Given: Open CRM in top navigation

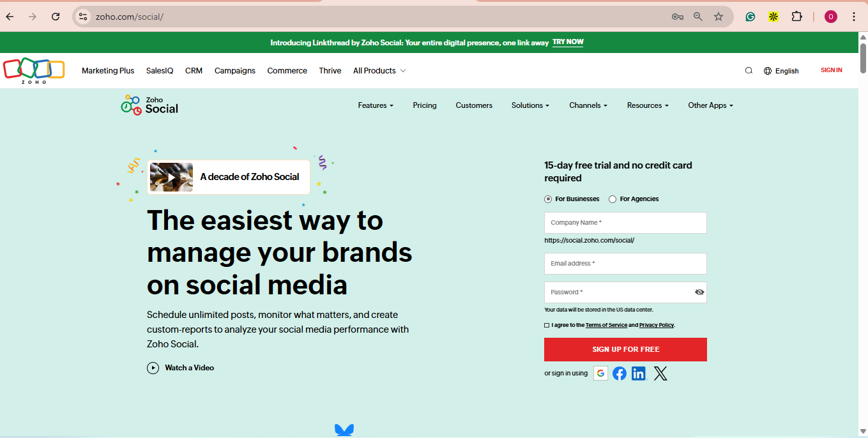Looking at the screenshot, I should pyautogui.click(x=194, y=71).
